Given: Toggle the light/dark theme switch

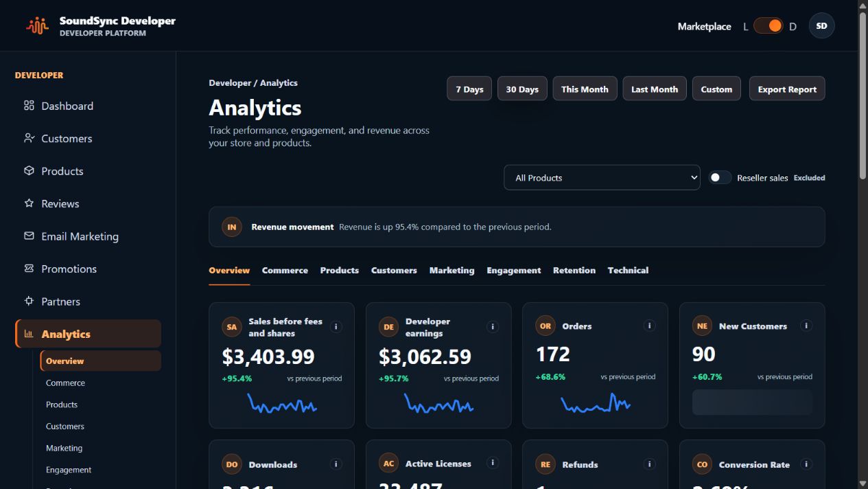Looking at the screenshot, I should click(769, 26).
